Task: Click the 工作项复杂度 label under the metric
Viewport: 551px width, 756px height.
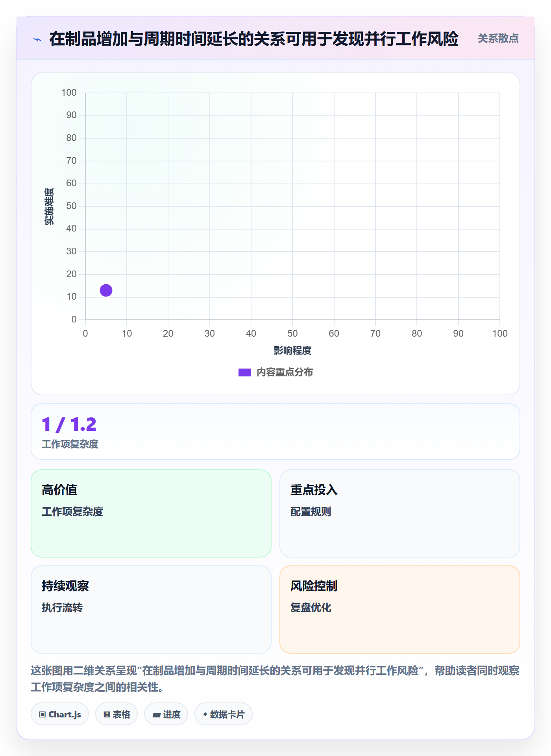Action: [x=70, y=444]
